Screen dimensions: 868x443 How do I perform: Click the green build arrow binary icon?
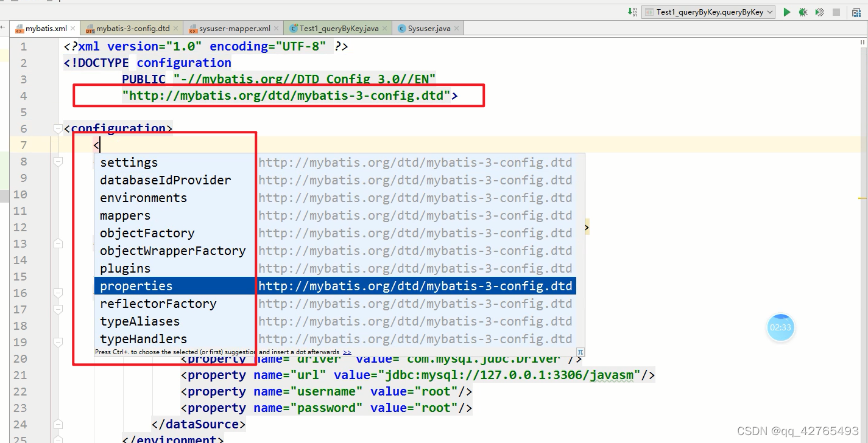tap(632, 12)
